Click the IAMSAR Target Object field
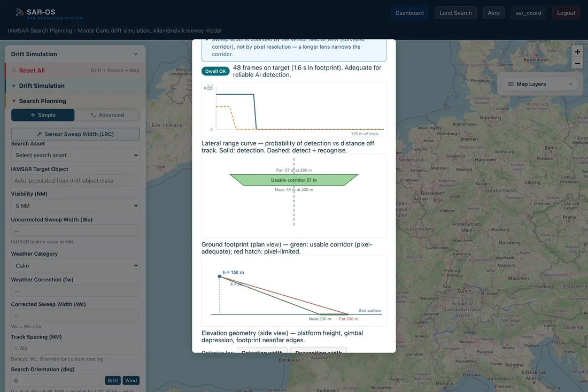Image resolution: width=588 pixels, height=392 pixels. tap(75, 181)
